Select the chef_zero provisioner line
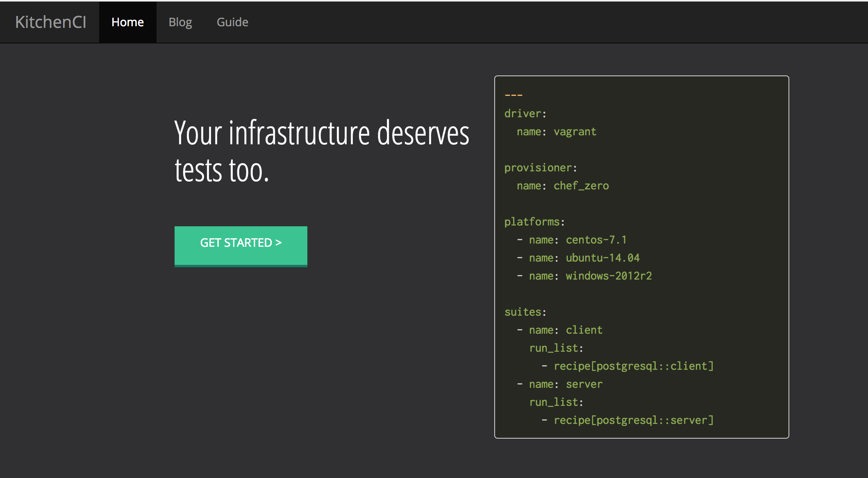 562,186
